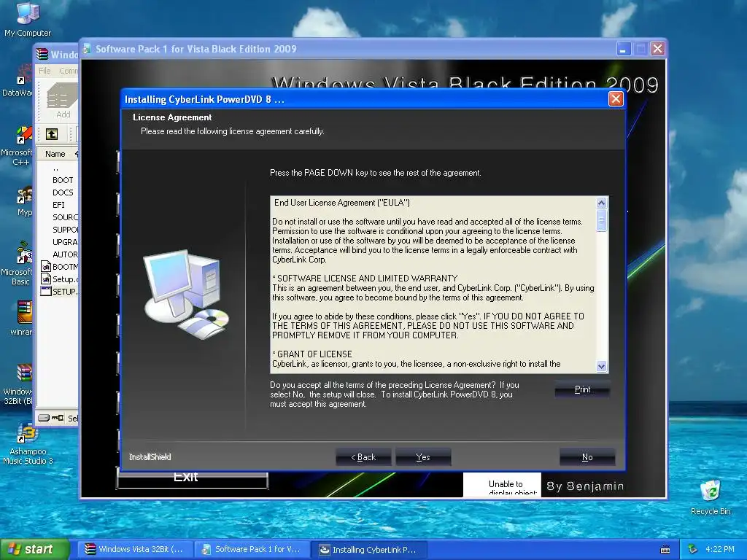The width and height of the screenshot is (747, 560).
Task: Open the File menu in WinRAR
Action: 44,71
